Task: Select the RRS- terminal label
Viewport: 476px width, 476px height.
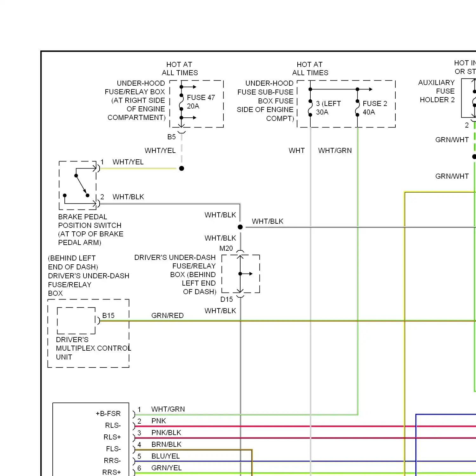Action: (x=112, y=460)
